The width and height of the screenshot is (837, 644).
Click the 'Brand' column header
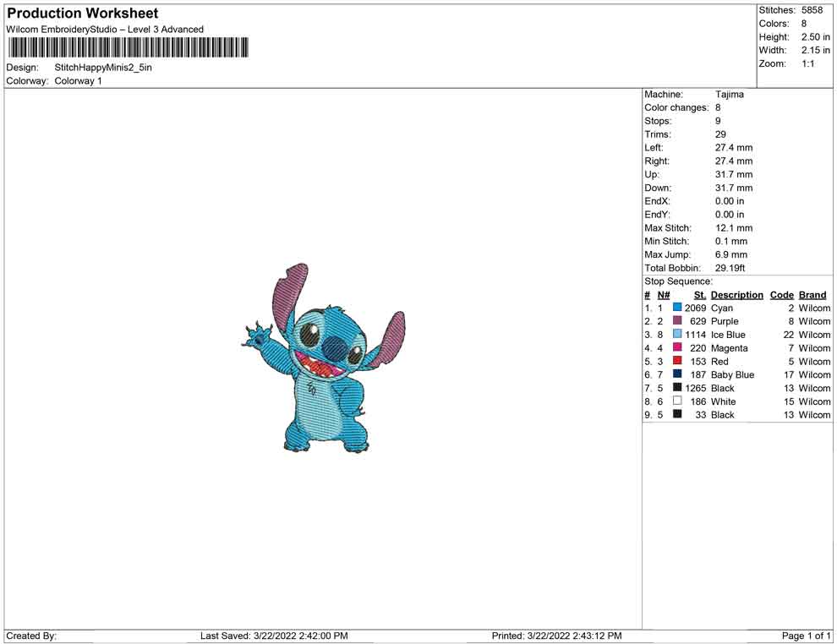[x=812, y=295]
